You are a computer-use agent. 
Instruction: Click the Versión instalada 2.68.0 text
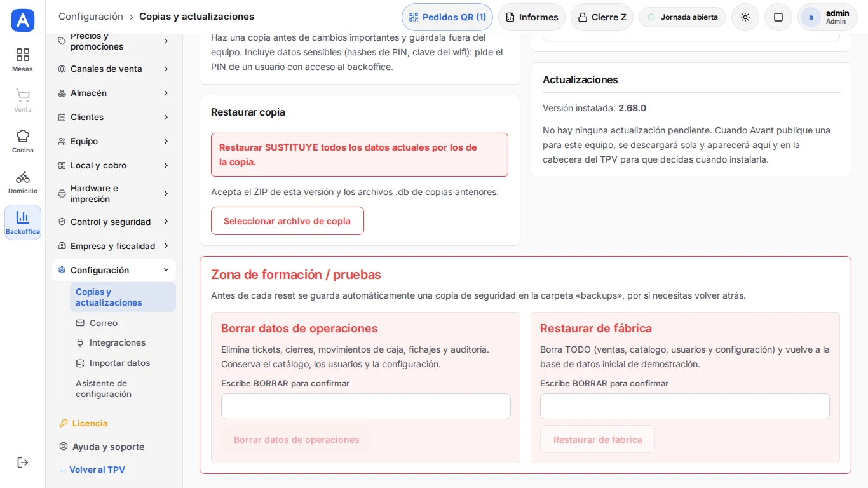pos(594,108)
